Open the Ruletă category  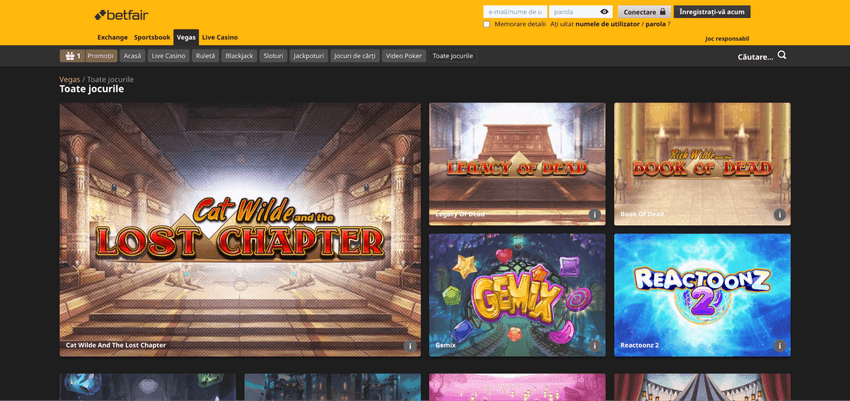coord(205,56)
